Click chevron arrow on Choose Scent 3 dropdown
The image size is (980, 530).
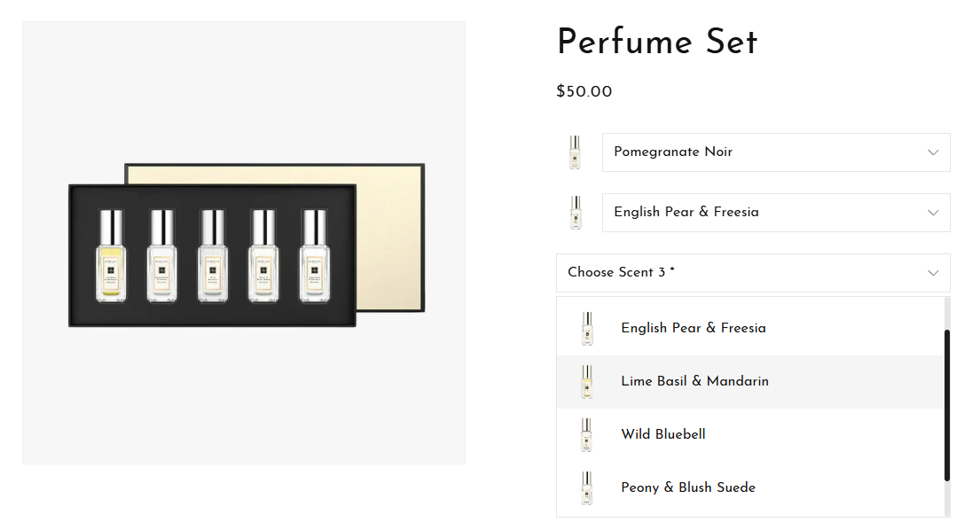point(933,273)
